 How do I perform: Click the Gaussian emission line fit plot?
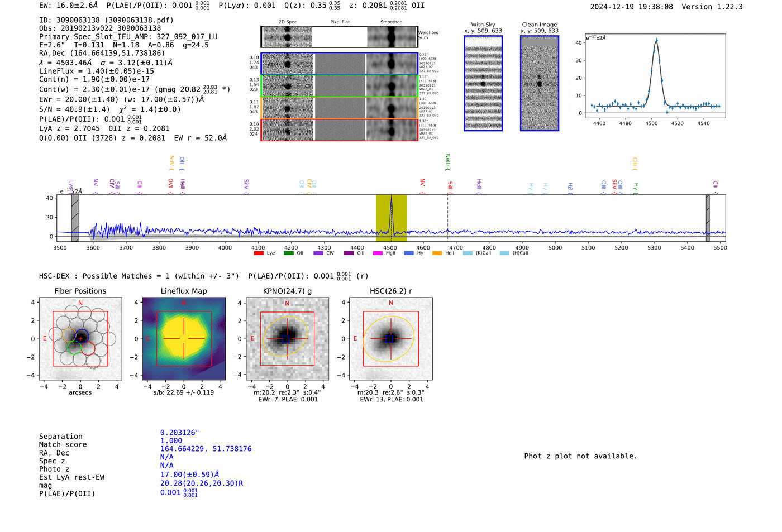click(x=655, y=76)
